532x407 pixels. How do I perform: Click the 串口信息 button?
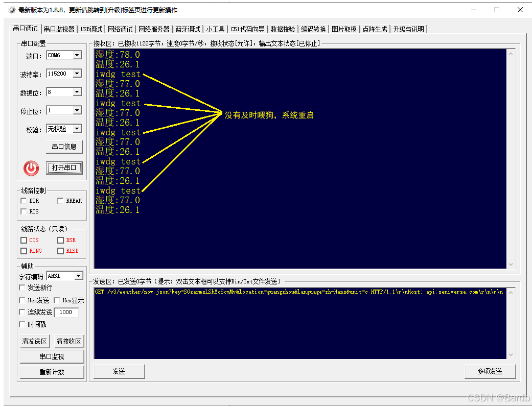tap(64, 147)
